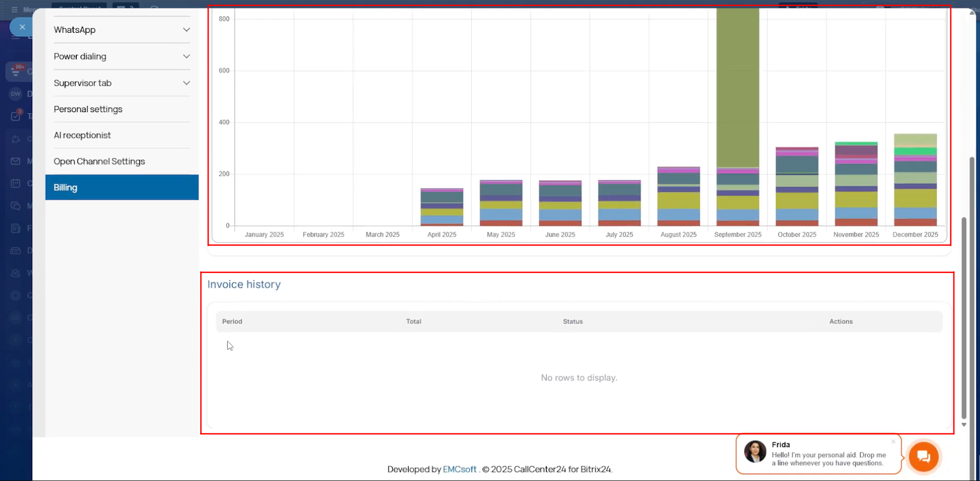The height and width of the screenshot is (481, 980).
Task: Open Personal settings
Action: click(88, 109)
